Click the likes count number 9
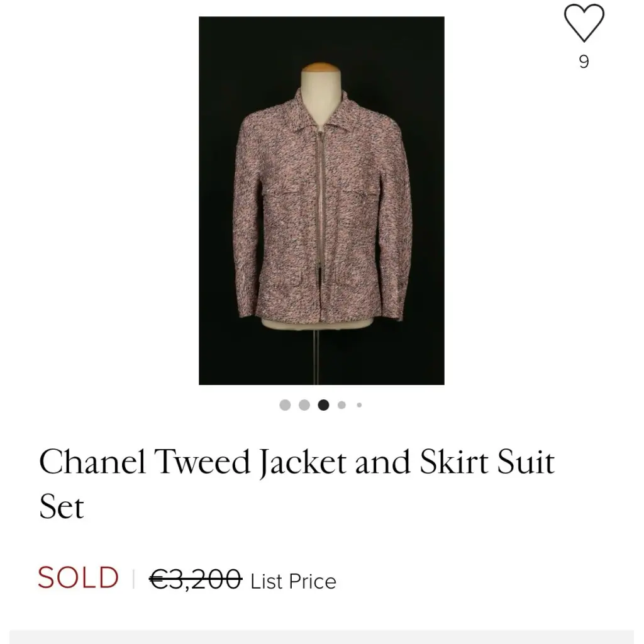 point(584,62)
